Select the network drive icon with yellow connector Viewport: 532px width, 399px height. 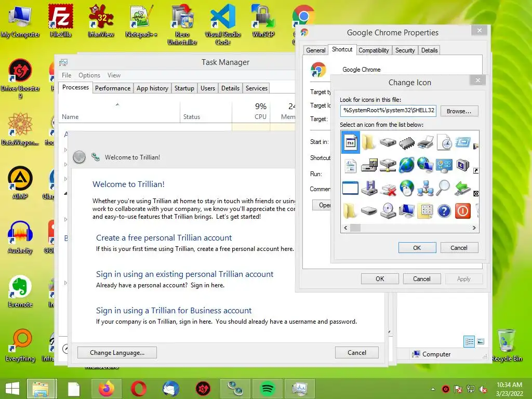388,165
